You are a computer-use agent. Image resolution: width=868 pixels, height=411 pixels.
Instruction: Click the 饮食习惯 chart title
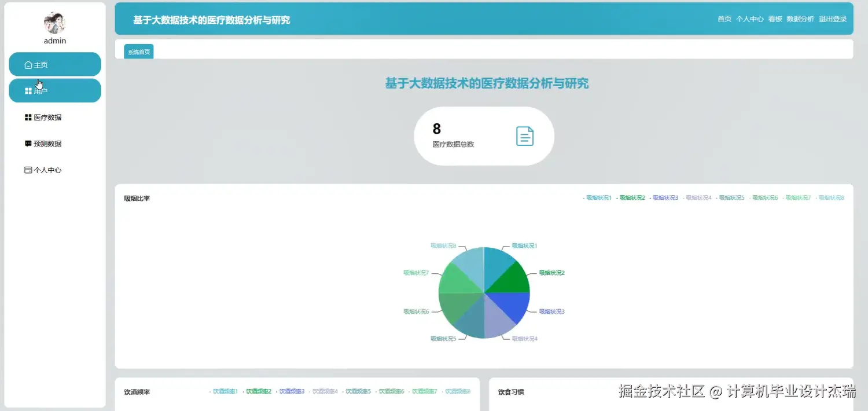tap(511, 392)
